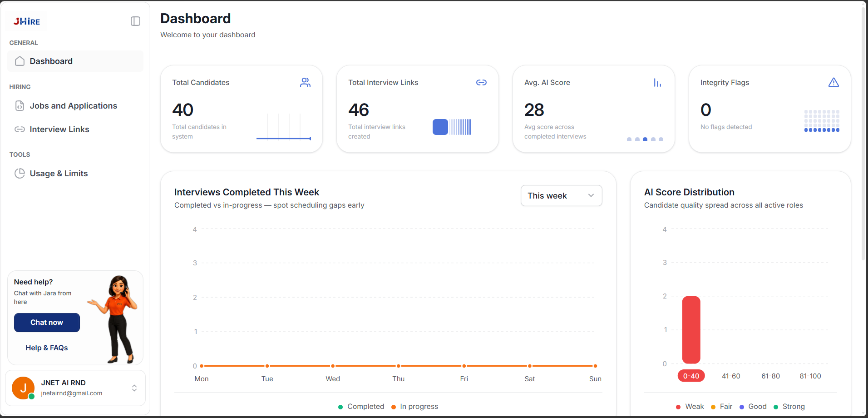Viewport: 868px width, 418px height.
Task: Collapse the sidebar panel toggle icon
Action: 135,21
